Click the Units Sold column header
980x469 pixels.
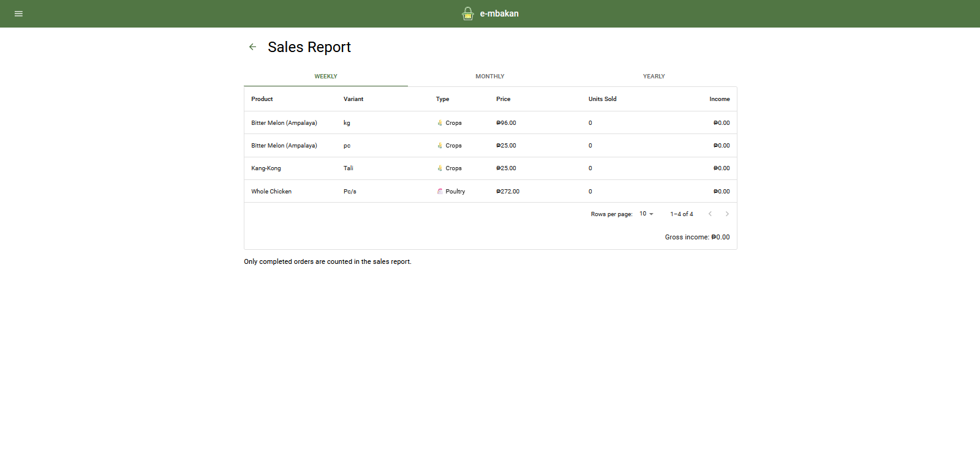click(x=602, y=99)
